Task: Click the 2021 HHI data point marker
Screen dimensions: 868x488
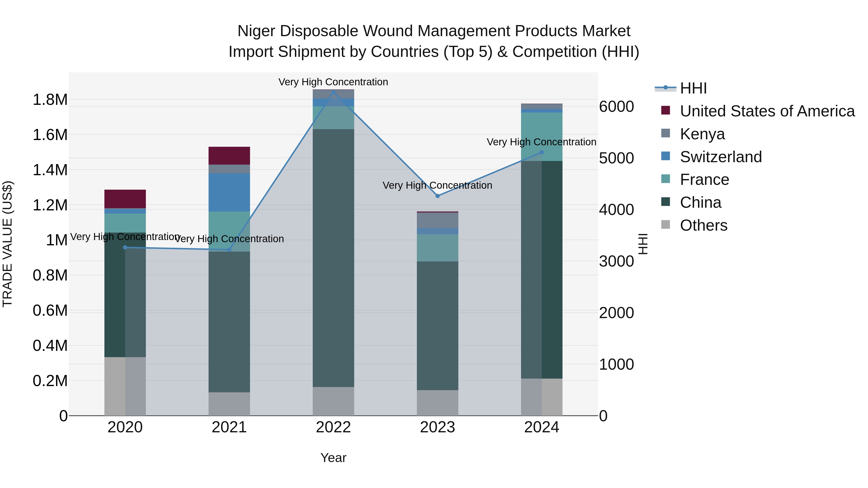Action: (x=229, y=250)
